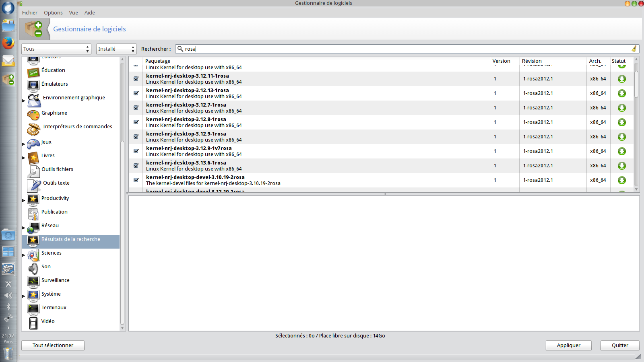Screen dimensions: 644x362
Task: Click status icon for kernel-nrj-desktop-3.12.8-1rosa
Action: [622, 122]
